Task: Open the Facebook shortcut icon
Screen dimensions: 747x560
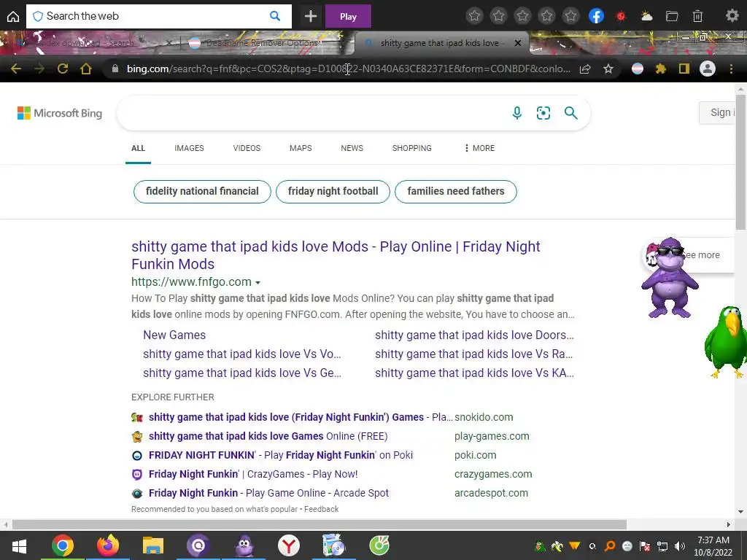Action: [596, 16]
